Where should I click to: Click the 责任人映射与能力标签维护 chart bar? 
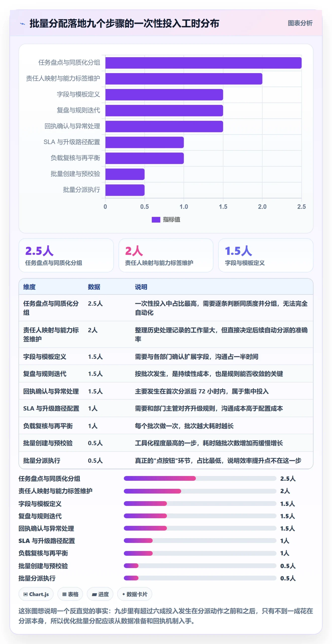coord(184,79)
